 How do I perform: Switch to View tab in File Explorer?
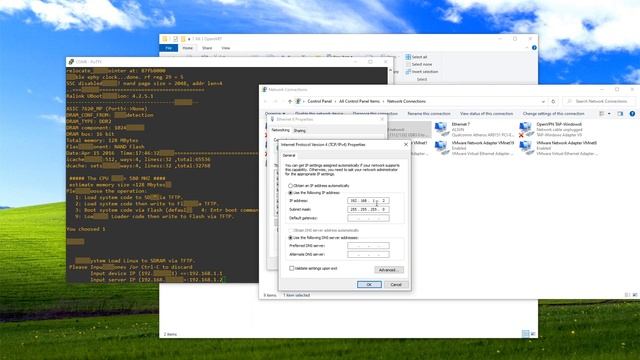pyautogui.click(x=225, y=48)
